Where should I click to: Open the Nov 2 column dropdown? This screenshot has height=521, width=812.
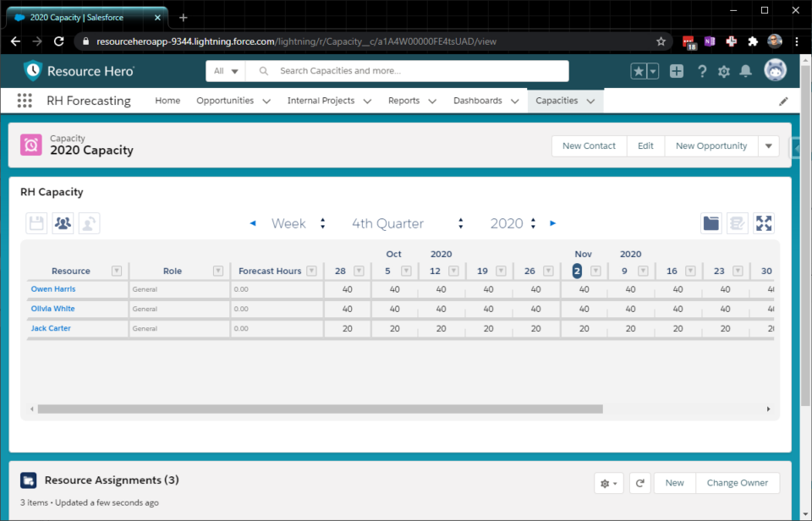point(595,271)
